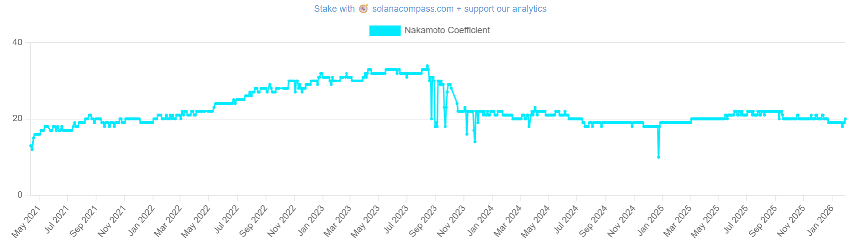Click the last data point at chart's right end
Viewport: 868px width, 239px height.
(x=845, y=119)
